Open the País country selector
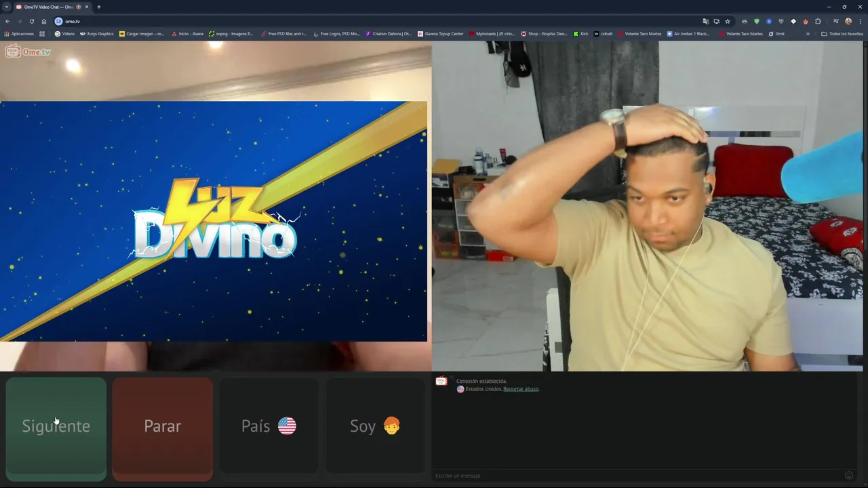The height and width of the screenshot is (488, 868). 269,426
